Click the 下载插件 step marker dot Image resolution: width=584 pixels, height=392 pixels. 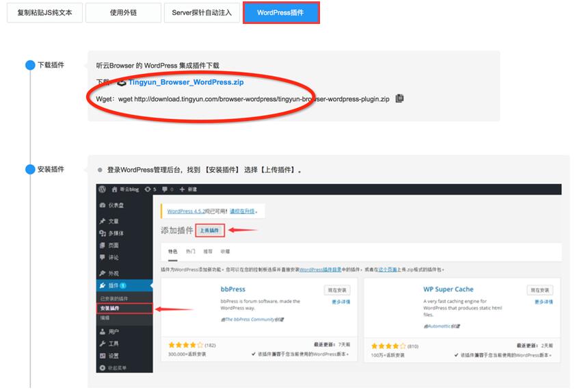coord(30,65)
